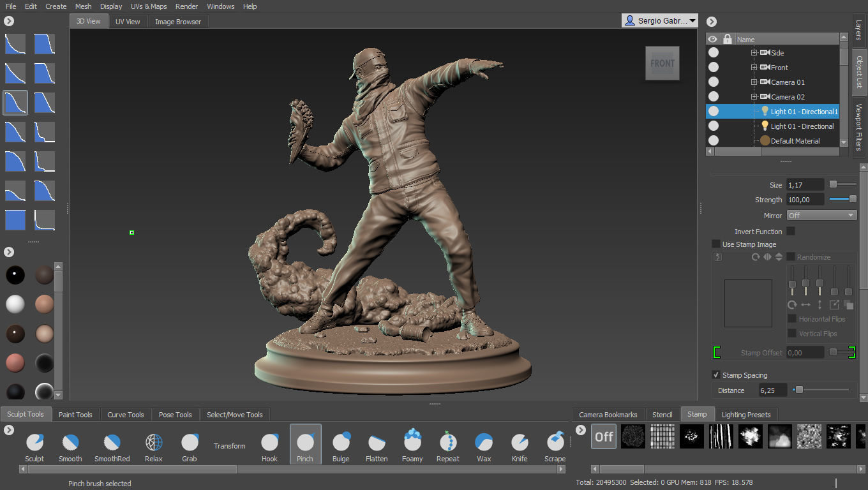This screenshot has height=490, width=868.
Task: Open the UVs & Maps menu
Action: [149, 6]
